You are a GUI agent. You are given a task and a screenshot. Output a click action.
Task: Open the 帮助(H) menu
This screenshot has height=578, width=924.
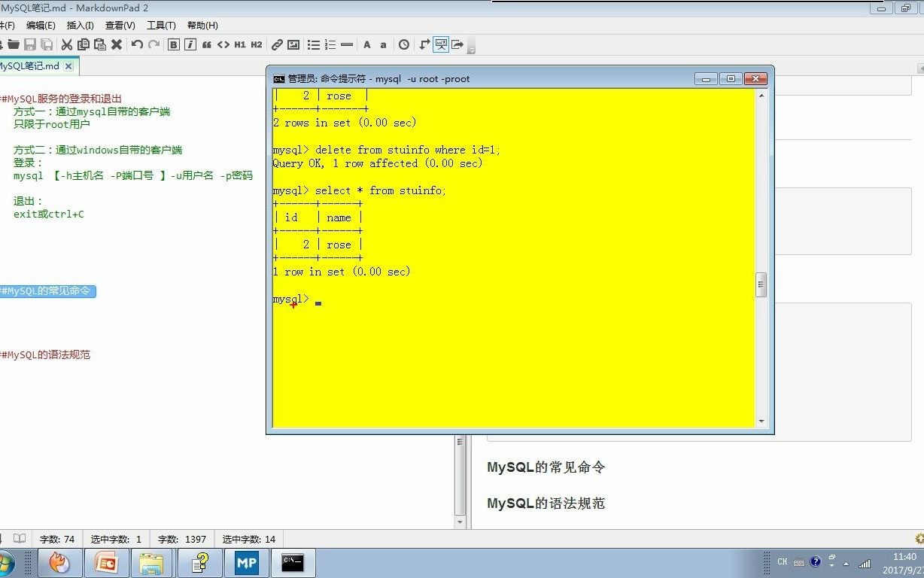click(202, 26)
